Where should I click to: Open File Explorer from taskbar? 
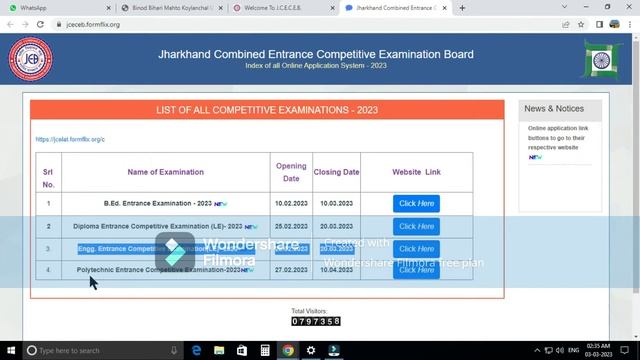[219, 351]
